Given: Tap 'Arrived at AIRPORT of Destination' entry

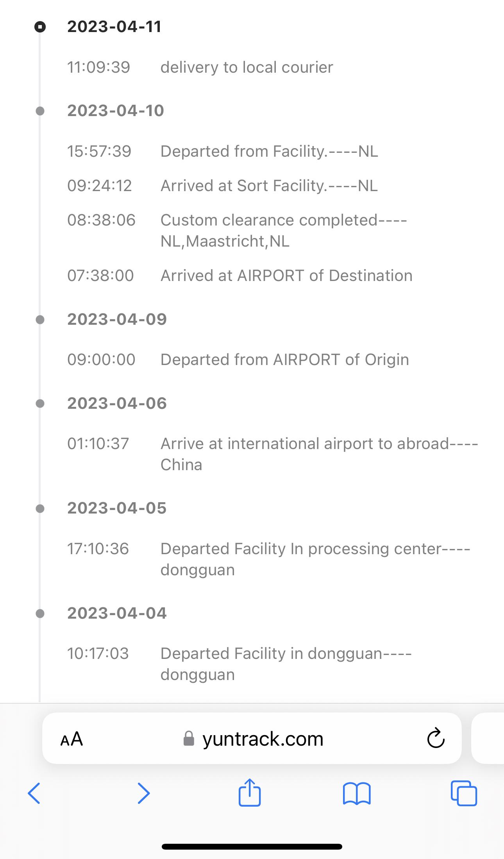Looking at the screenshot, I should [286, 276].
